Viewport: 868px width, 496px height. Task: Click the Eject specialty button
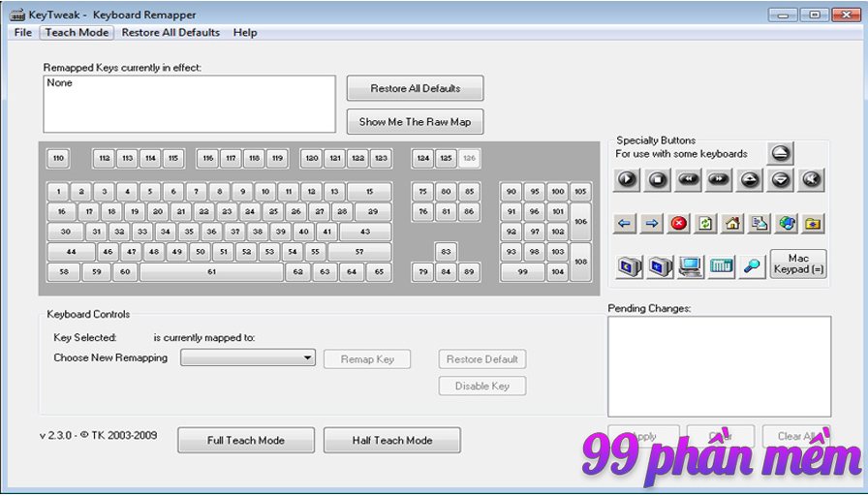[781, 153]
